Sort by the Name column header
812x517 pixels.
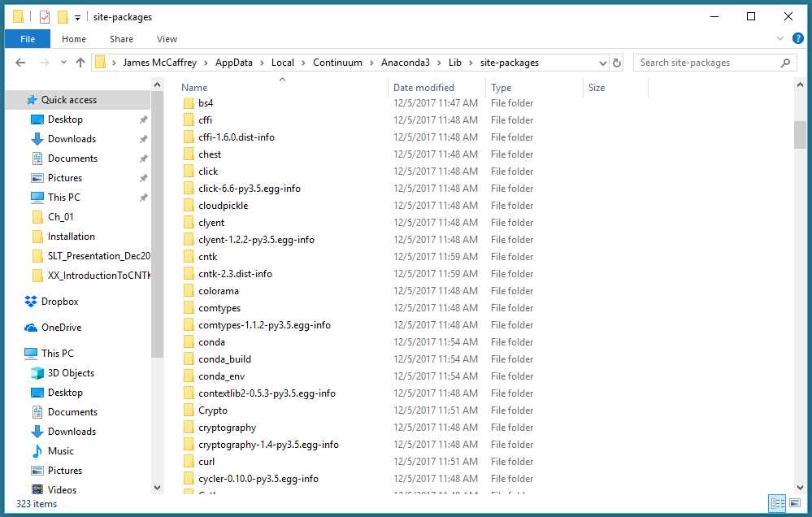click(194, 88)
